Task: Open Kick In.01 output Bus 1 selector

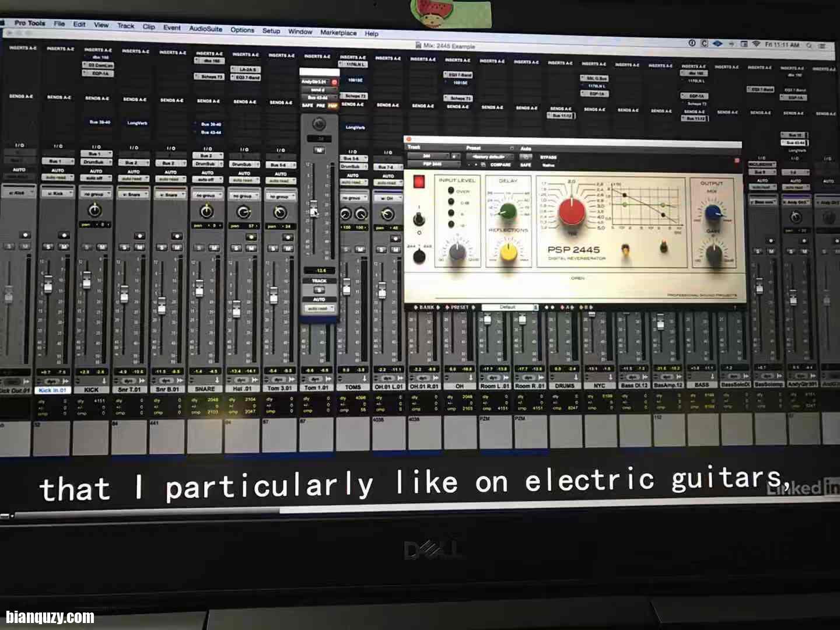Action: point(57,161)
